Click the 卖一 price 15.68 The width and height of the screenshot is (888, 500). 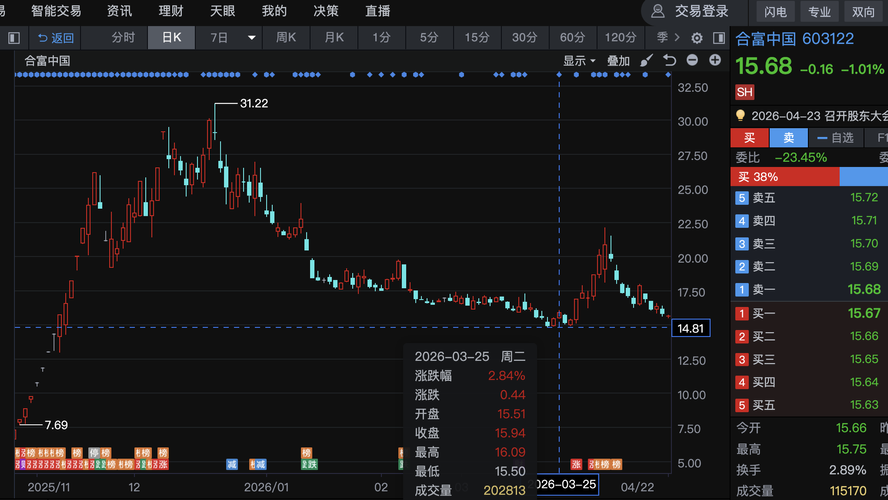click(864, 289)
